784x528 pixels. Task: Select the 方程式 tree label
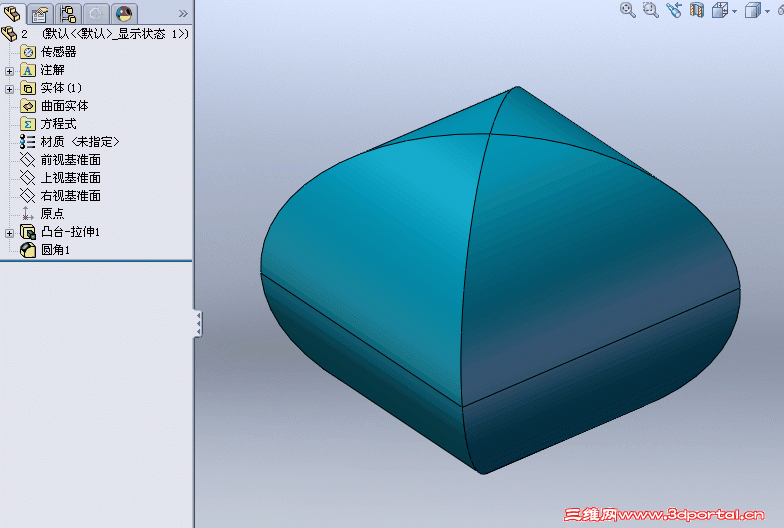pos(58,124)
